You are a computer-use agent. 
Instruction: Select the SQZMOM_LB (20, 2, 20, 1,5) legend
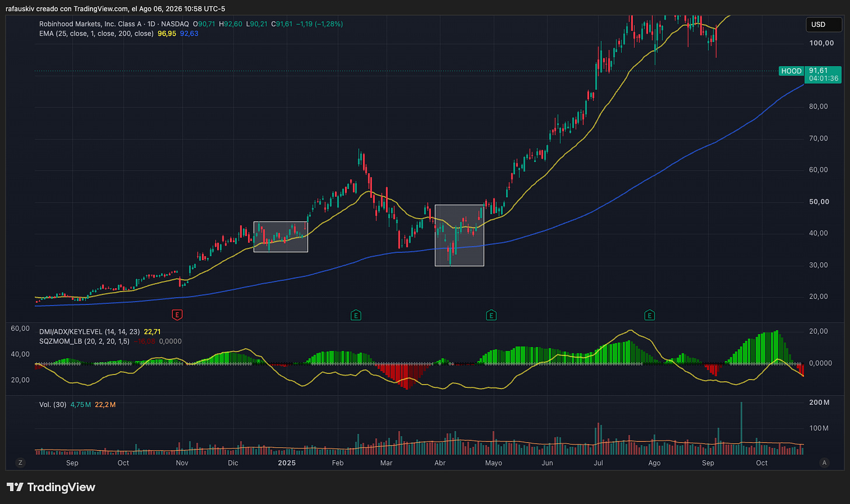(x=86, y=341)
